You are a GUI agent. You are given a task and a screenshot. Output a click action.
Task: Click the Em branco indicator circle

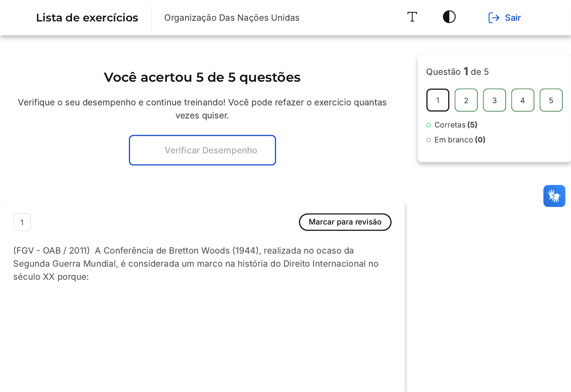coord(429,140)
